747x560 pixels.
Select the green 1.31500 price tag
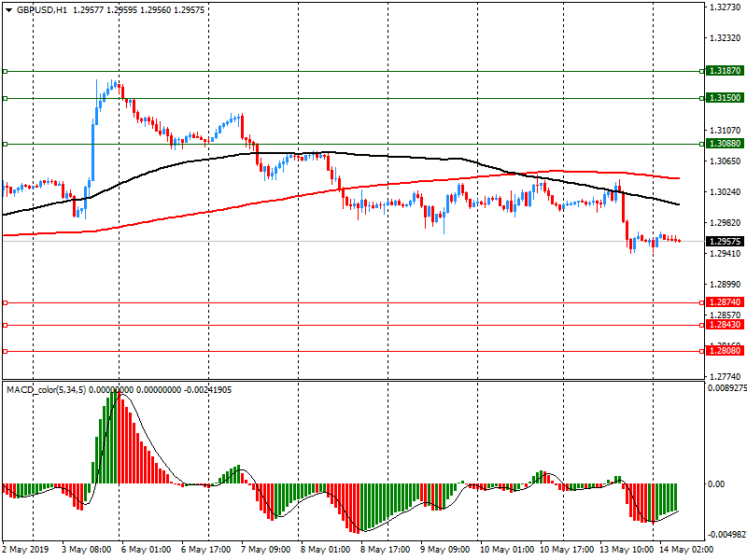point(725,98)
